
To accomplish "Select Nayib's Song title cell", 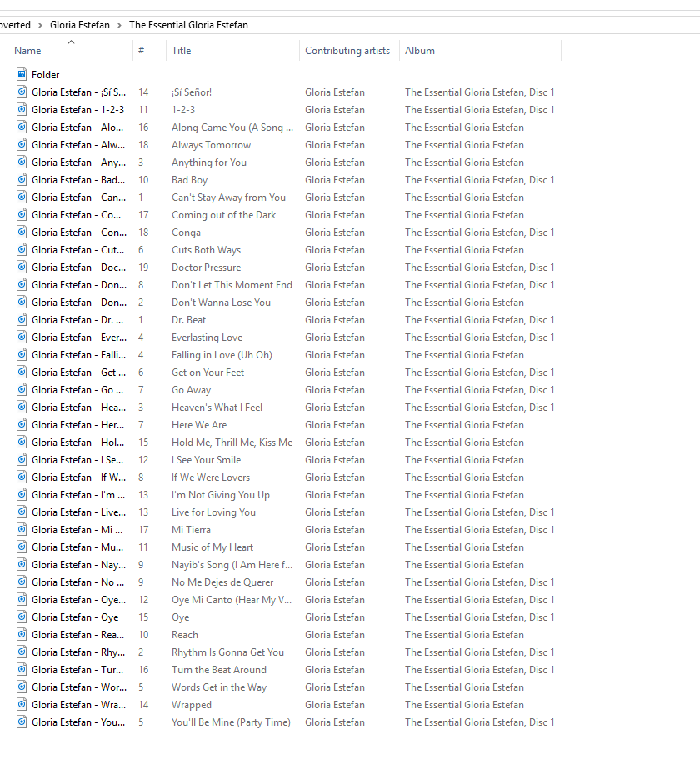I will click(232, 565).
